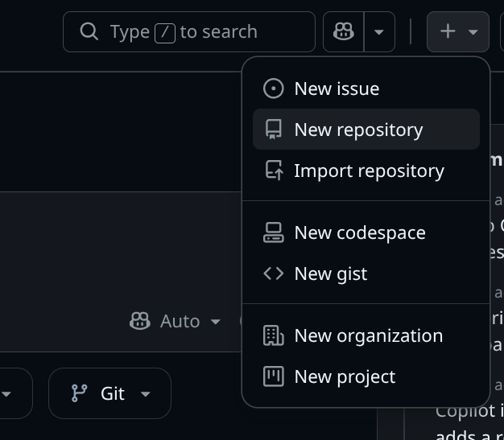Viewport: 504px width, 440px height.
Task: Click the magnifying glass search icon
Action: tap(89, 31)
